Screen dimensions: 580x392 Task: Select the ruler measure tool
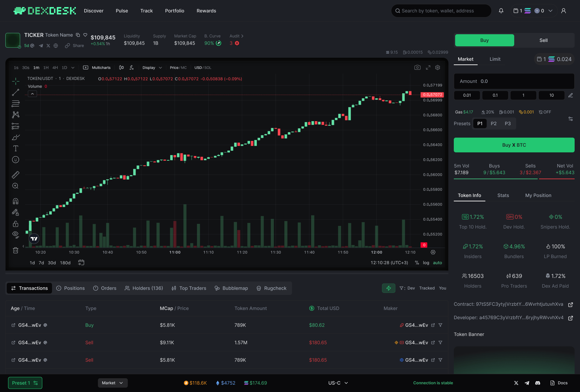point(15,175)
